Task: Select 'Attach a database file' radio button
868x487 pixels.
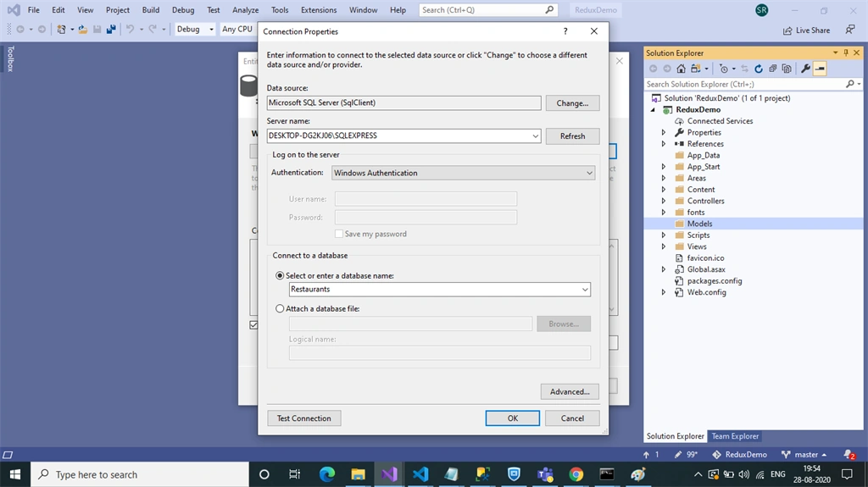Action: (280, 309)
